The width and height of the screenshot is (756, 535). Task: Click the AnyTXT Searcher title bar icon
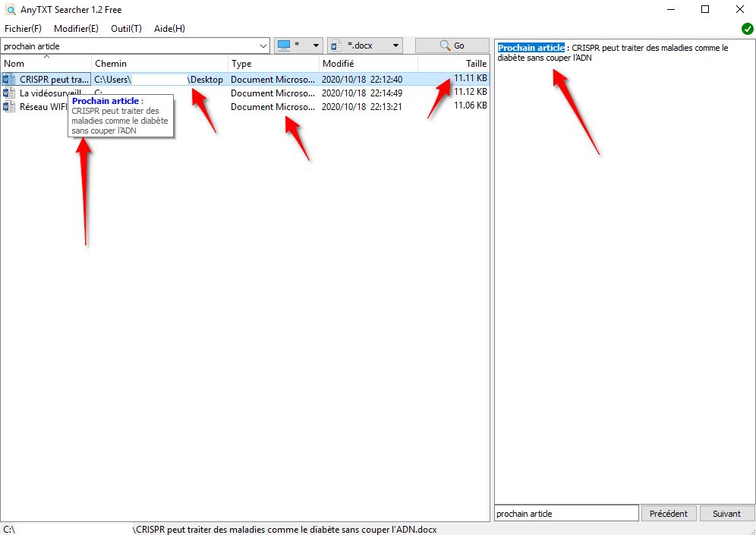[10, 10]
